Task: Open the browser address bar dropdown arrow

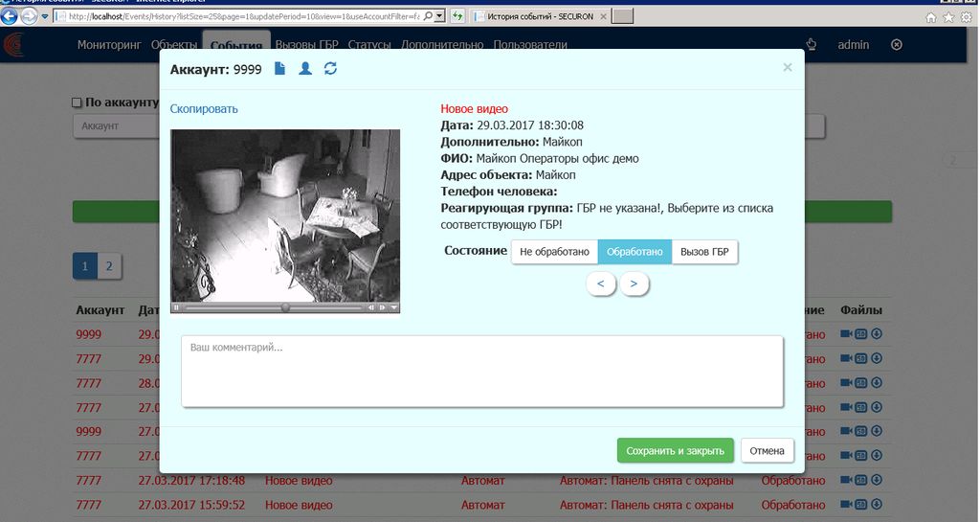Action: coord(439,16)
